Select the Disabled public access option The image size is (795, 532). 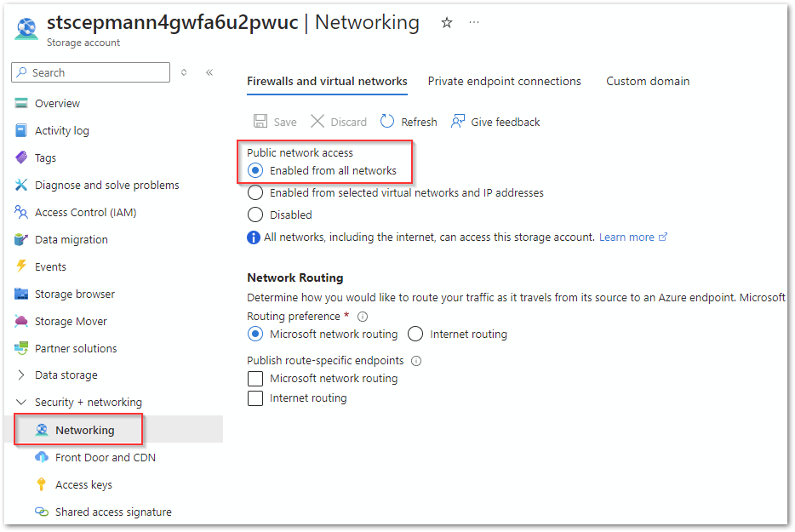[x=255, y=215]
